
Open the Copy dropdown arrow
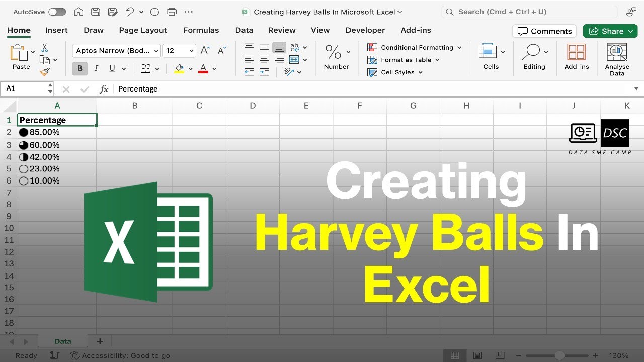[55, 60]
